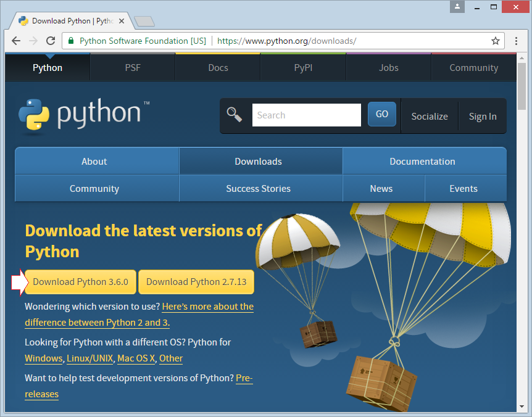Follow the Linux/UNIX downloads link
Screen dimensions: 532x417
pos(89,358)
